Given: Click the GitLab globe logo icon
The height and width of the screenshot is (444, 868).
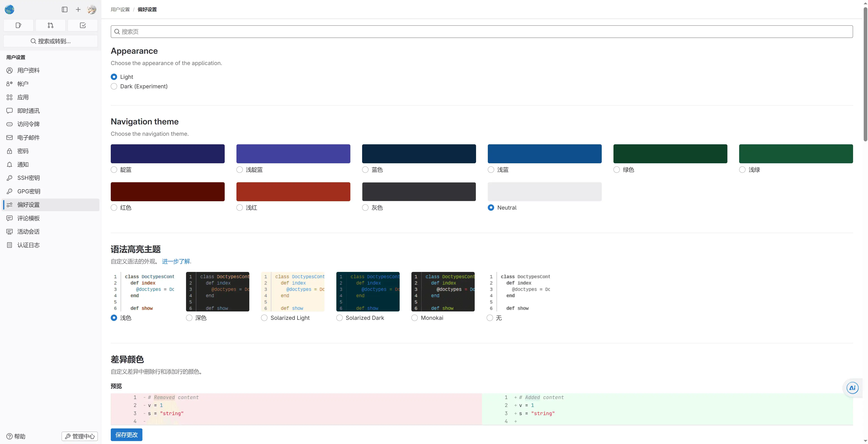Looking at the screenshot, I should coord(9,9).
